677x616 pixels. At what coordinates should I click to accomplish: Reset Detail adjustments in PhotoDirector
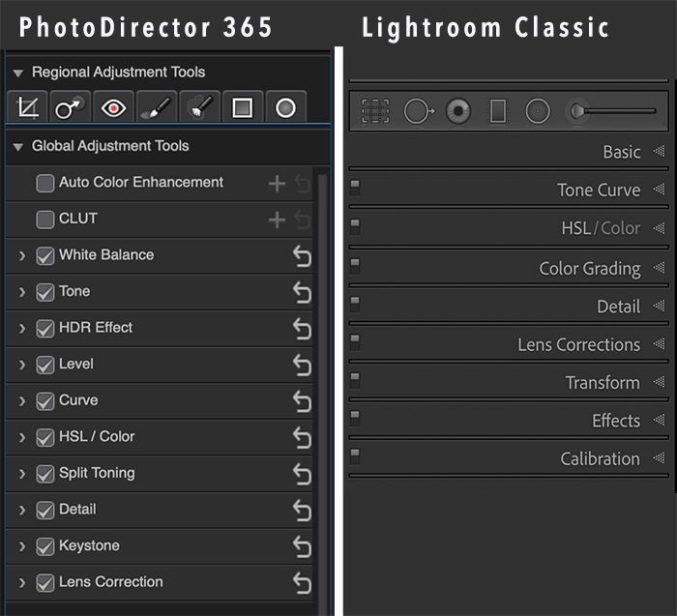(x=302, y=510)
